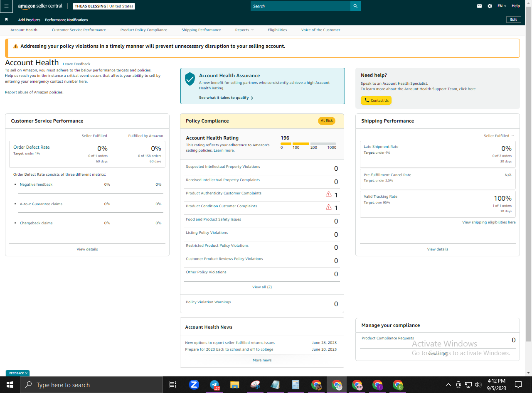Viewport: 532px width, 393px height.
Task: Open Task View on the taskbar
Action: coord(173,385)
